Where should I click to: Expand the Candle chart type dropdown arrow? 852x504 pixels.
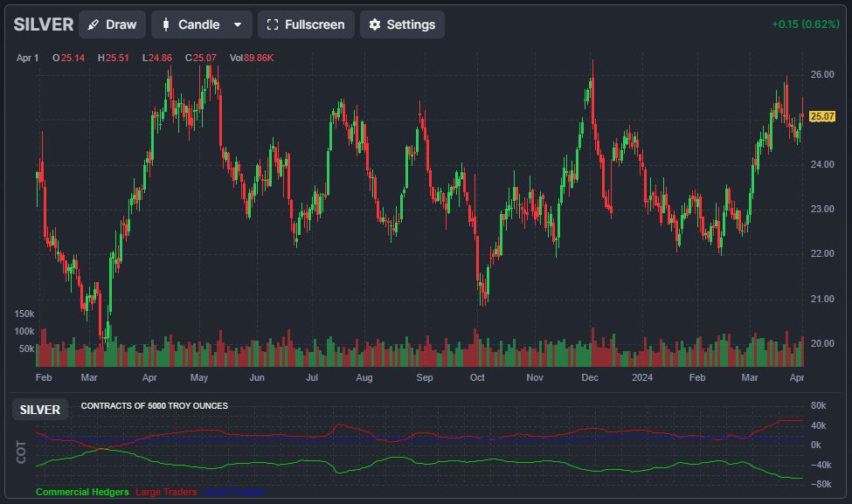238,24
